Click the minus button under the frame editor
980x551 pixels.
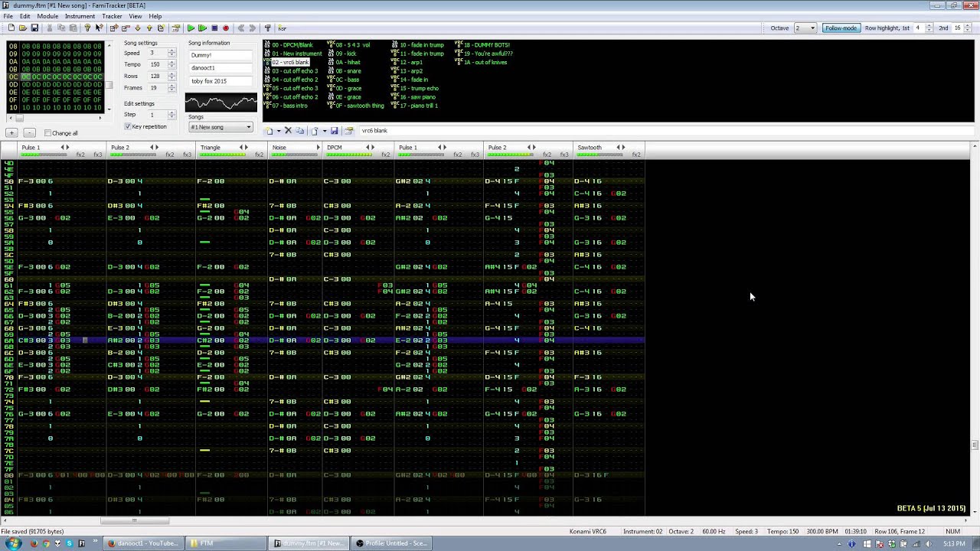pyautogui.click(x=28, y=133)
